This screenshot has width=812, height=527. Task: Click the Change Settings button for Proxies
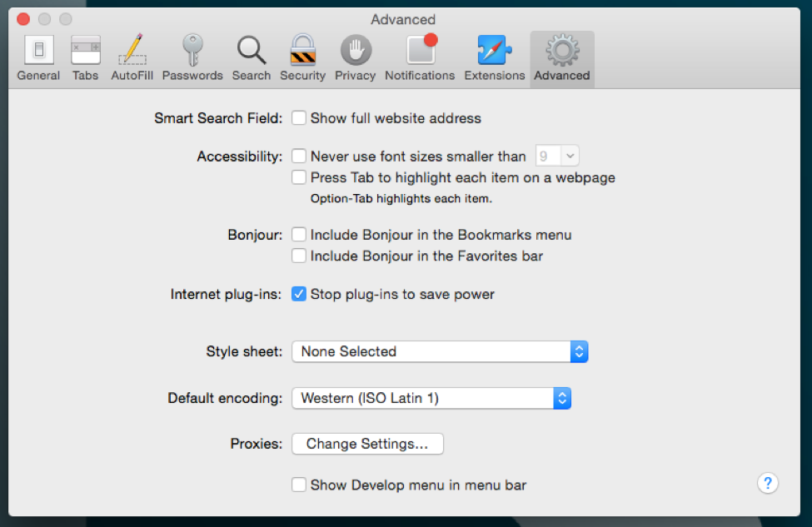tap(367, 444)
